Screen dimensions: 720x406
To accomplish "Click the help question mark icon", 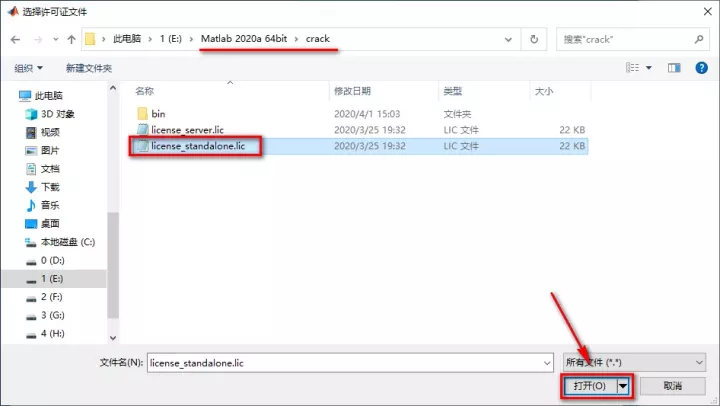I will pos(701,68).
